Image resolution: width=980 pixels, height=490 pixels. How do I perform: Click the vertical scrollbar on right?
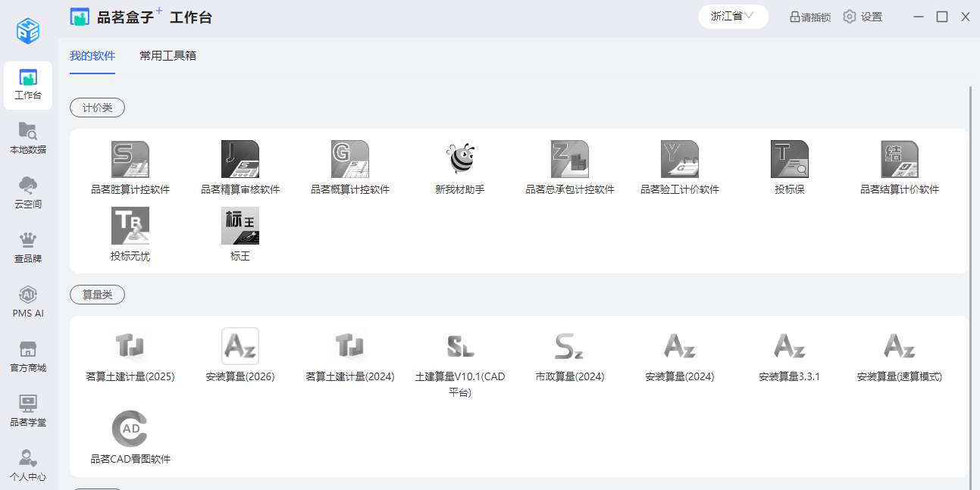pos(971,280)
